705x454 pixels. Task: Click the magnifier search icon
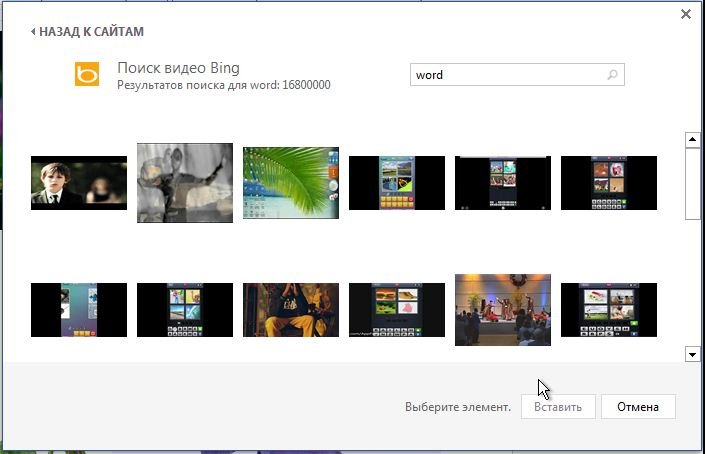[613, 75]
